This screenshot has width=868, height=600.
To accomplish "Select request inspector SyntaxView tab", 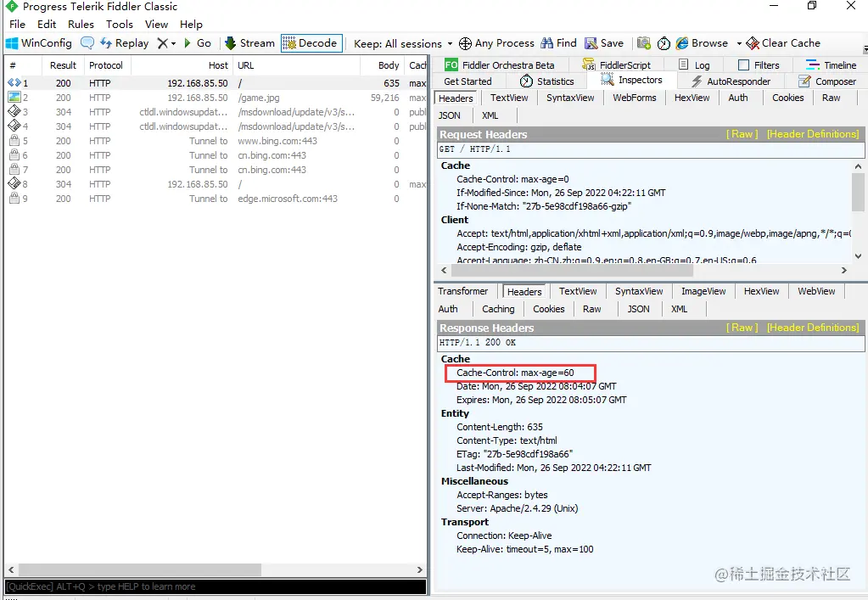I will click(569, 98).
